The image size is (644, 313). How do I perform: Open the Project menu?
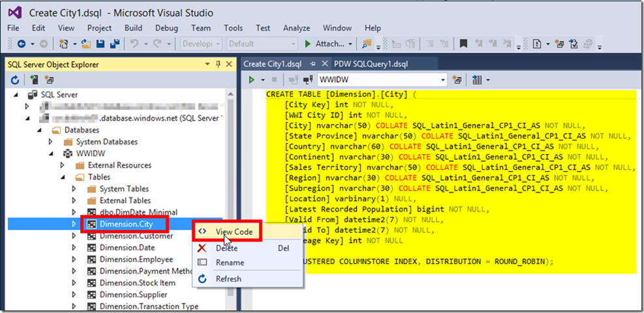99,28
